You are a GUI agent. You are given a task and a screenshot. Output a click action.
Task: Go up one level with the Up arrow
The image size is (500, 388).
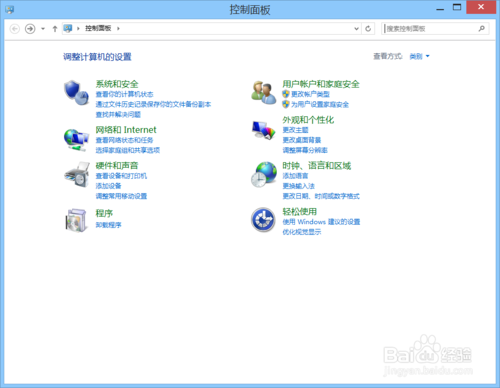(x=55, y=29)
